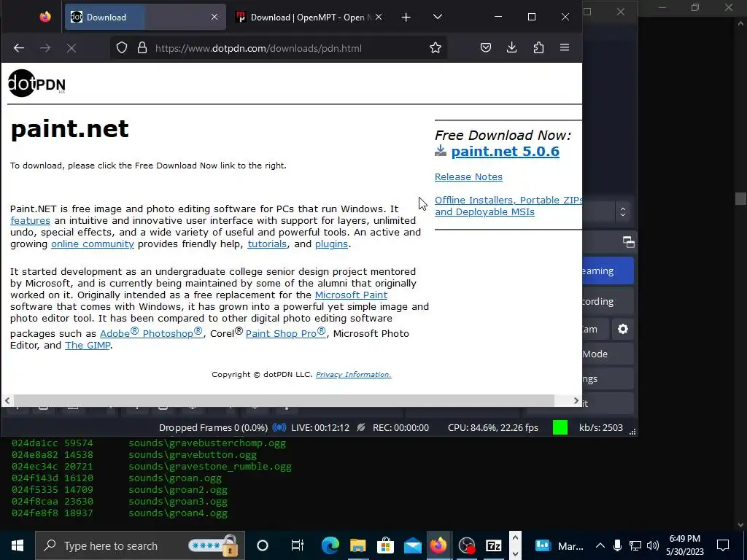
Task: Open the Mail app on the taskbar
Action: [x=413, y=545]
